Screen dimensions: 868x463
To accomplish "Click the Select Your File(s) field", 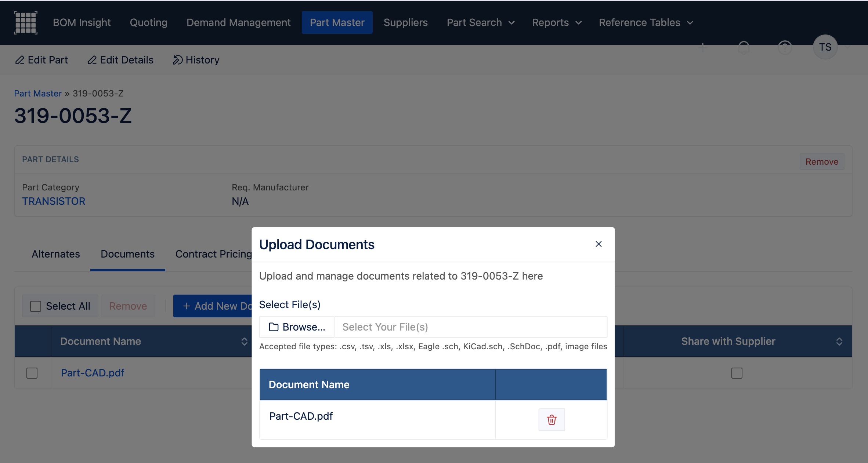I will [x=470, y=327].
